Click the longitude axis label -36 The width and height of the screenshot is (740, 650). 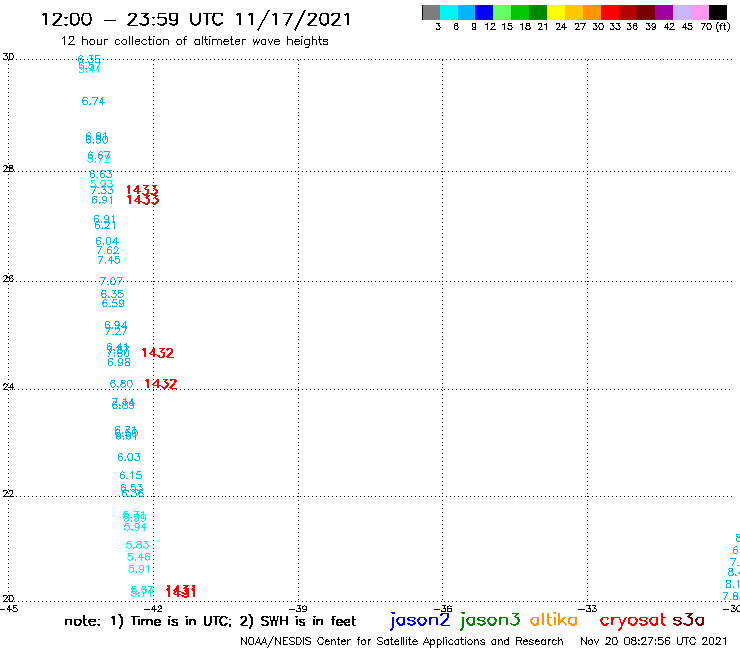443,609
